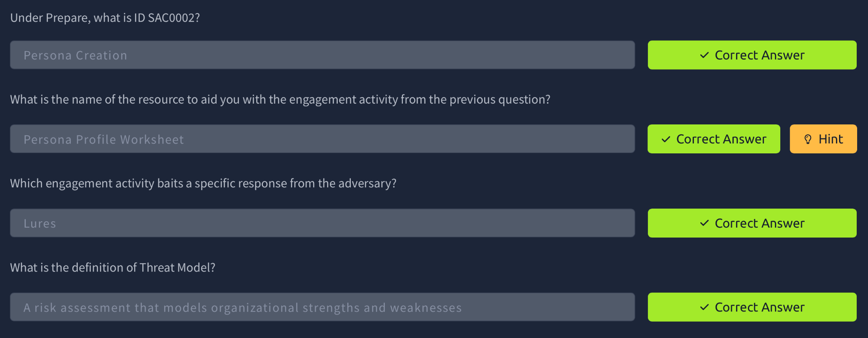Click the Correct Answer button for the SAC0002 question
The width and height of the screenshot is (868, 338).
tap(752, 55)
